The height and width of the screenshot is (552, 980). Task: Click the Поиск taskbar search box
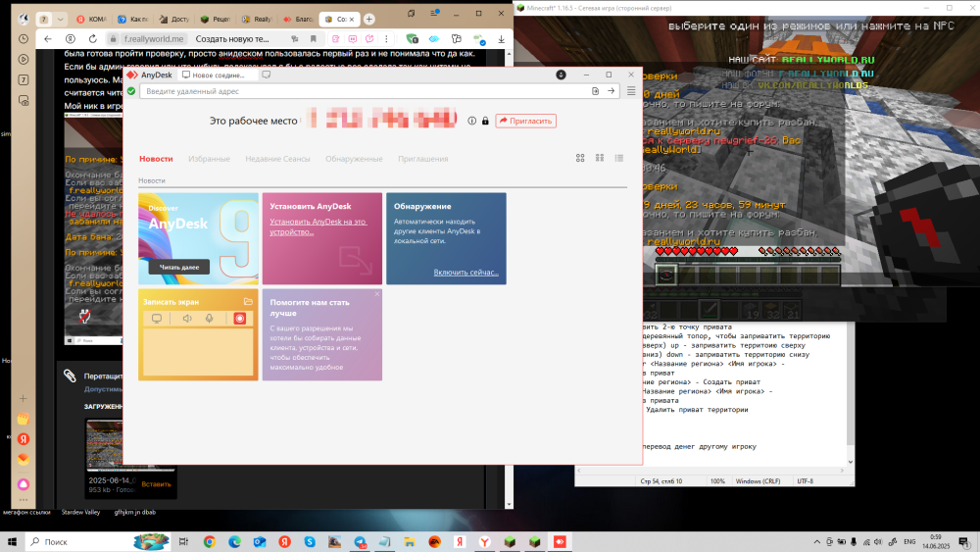pyautogui.click(x=98, y=541)
